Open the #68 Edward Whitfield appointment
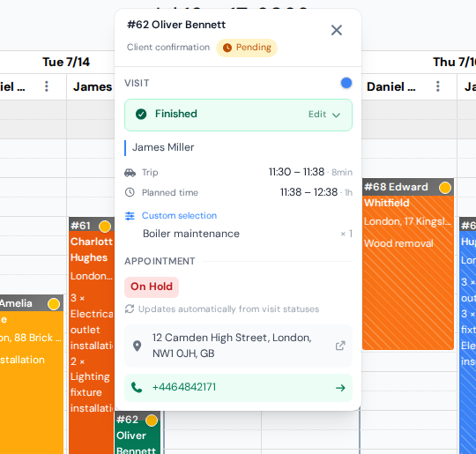476x454 pixels. click(x=408, y=264)
